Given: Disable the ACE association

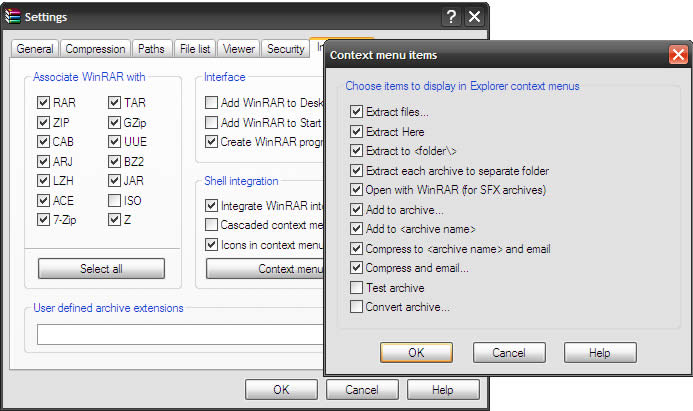Looking at the screenshot, I should (43, 200).
